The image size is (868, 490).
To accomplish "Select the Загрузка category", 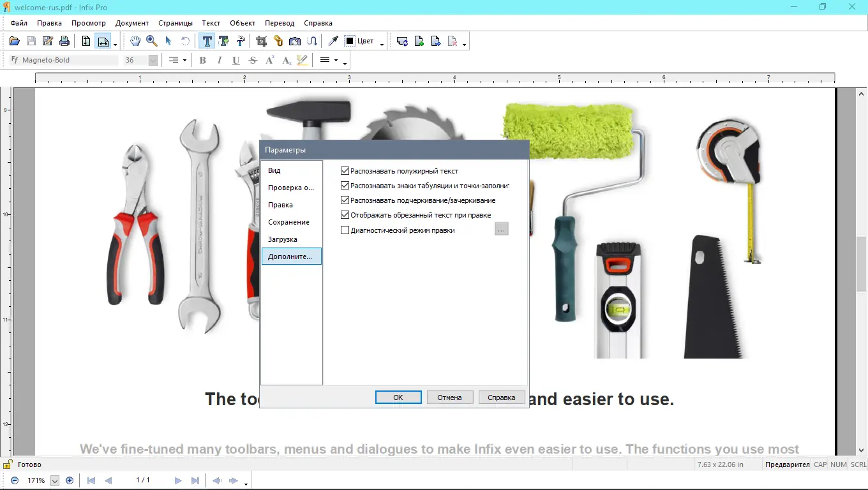I will [x=291, y=239].
